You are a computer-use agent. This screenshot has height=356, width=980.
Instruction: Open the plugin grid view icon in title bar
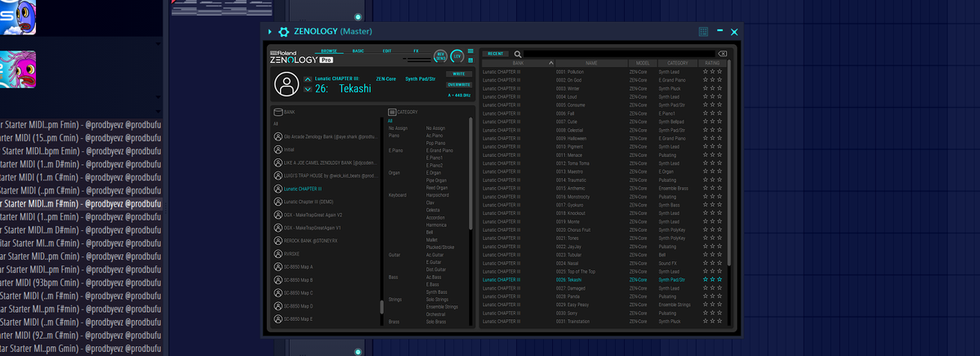pyautogui.click(x=703, y=32)
